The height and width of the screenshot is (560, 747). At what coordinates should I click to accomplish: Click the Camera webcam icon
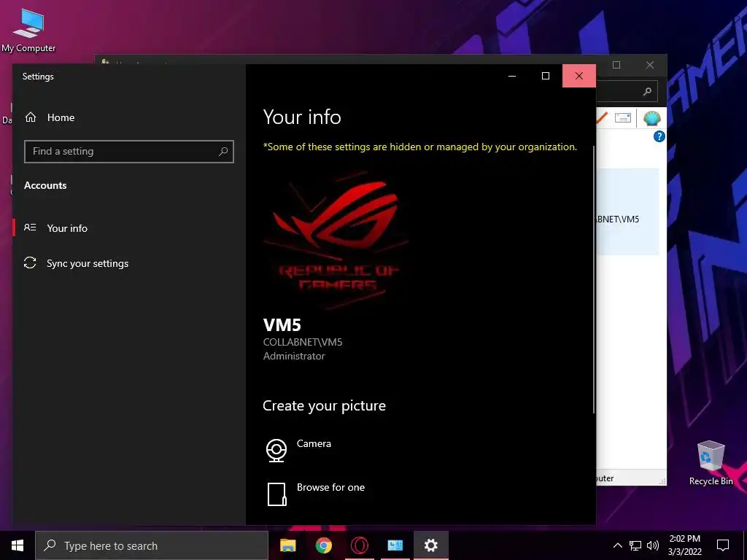pos(276,450)
